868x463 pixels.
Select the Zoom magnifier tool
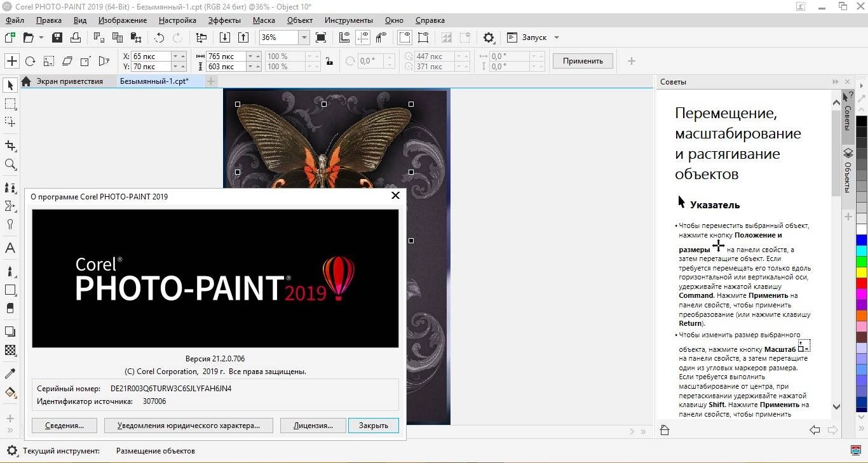click(x=10, y=164)
